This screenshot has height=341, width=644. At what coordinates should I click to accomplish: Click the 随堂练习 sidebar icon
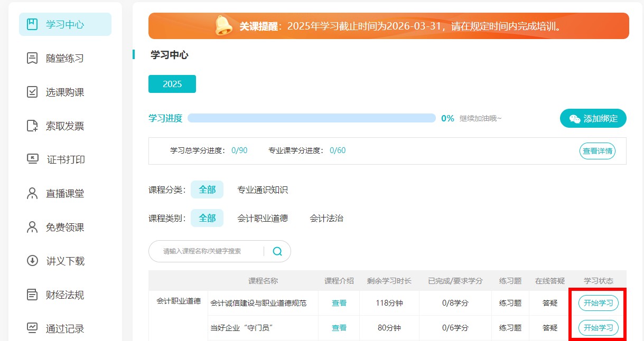pyautogui.click(x=32, y=58)
